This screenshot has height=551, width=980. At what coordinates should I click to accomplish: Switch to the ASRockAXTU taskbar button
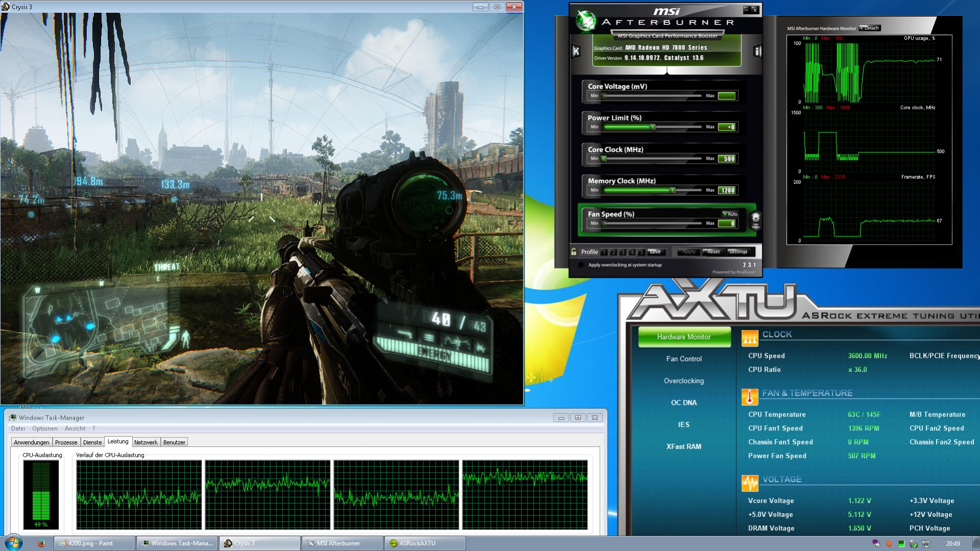pyautogui.click(x=425, y=543)
